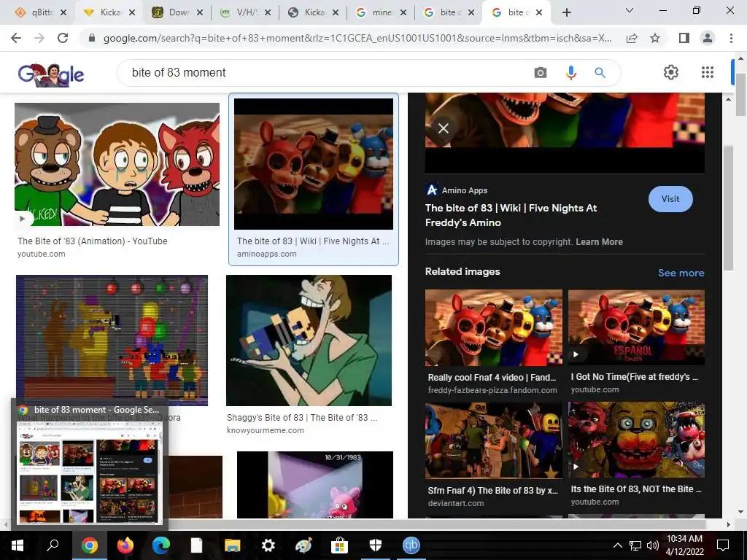Open File Explorer from the taskbar
The height and width of the screenshot is (560, 747).
point(232,545)
